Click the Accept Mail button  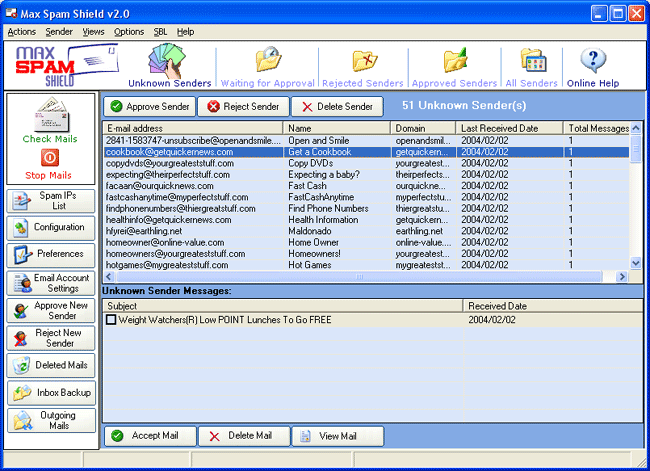(x=150, y=436)
